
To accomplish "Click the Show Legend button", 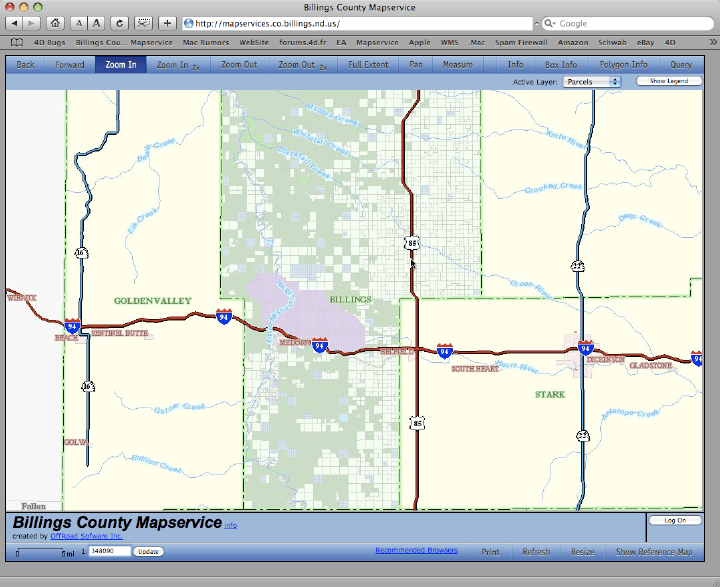I will coord(668,81).
